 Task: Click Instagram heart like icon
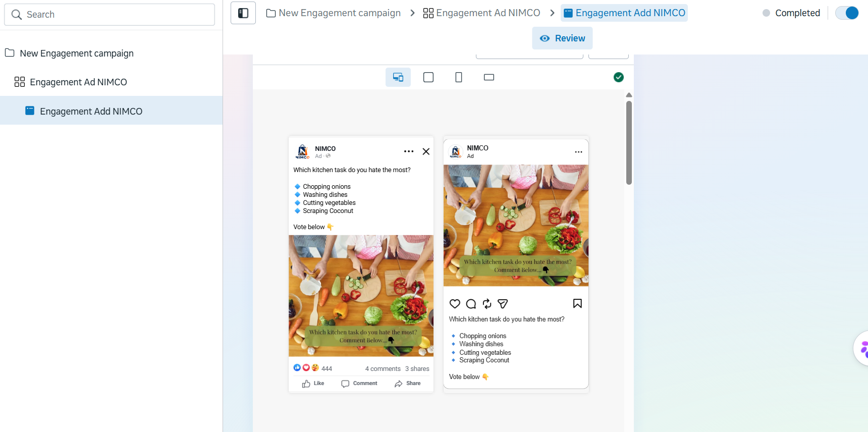pyautogui.click(x=455, y=304)
